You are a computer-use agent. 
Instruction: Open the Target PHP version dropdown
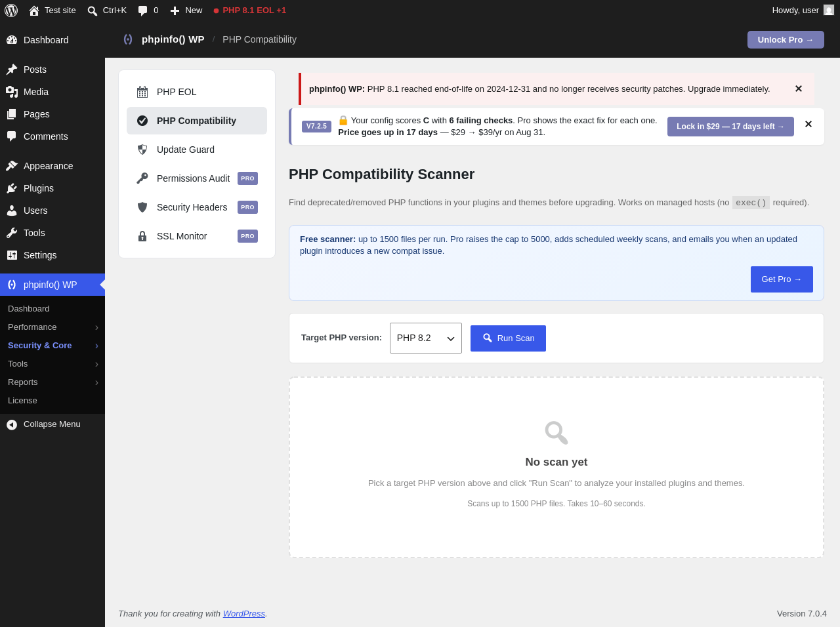click(426, 338)
